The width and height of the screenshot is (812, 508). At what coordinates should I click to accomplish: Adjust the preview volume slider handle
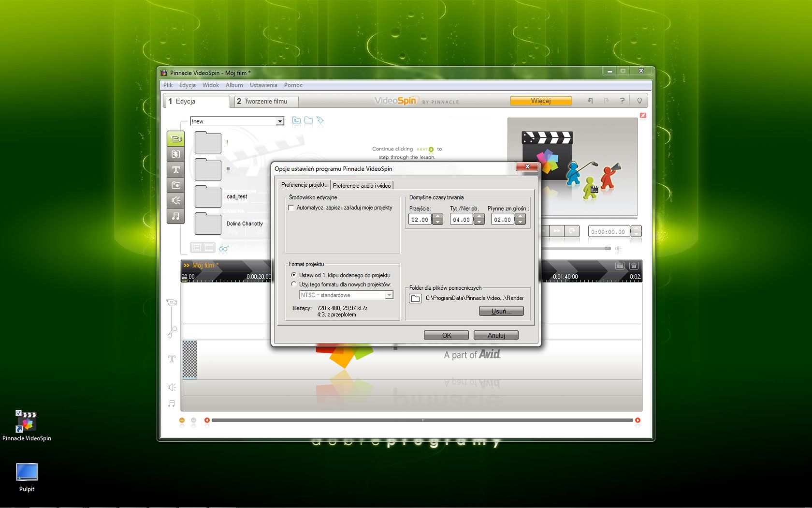click(x=608, y=248)
